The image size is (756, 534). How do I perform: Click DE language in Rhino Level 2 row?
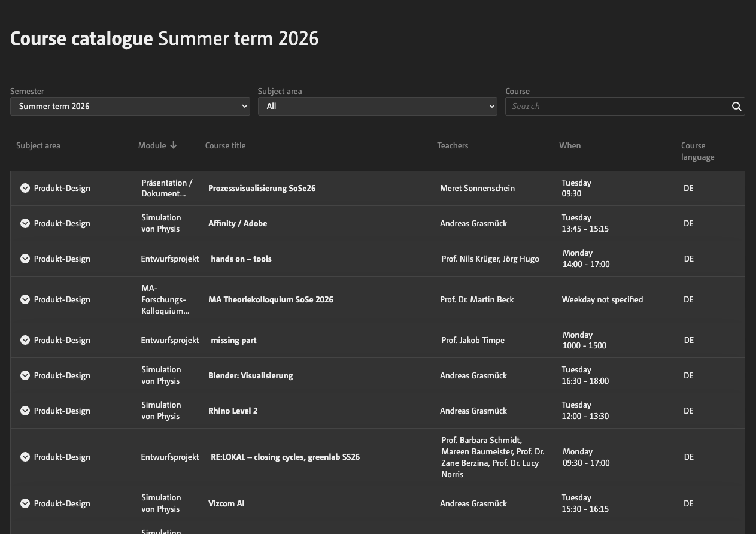coord(688,411)
